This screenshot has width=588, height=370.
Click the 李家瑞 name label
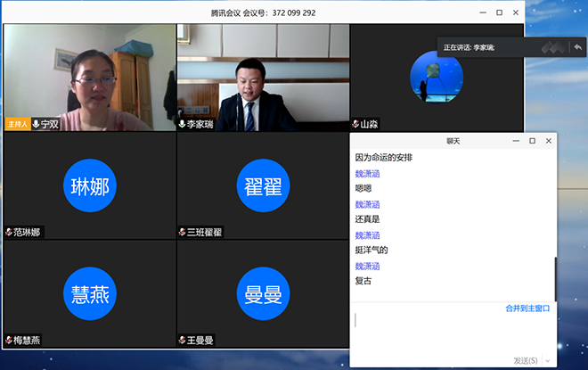pyautogui.click(x=200, y=124)
